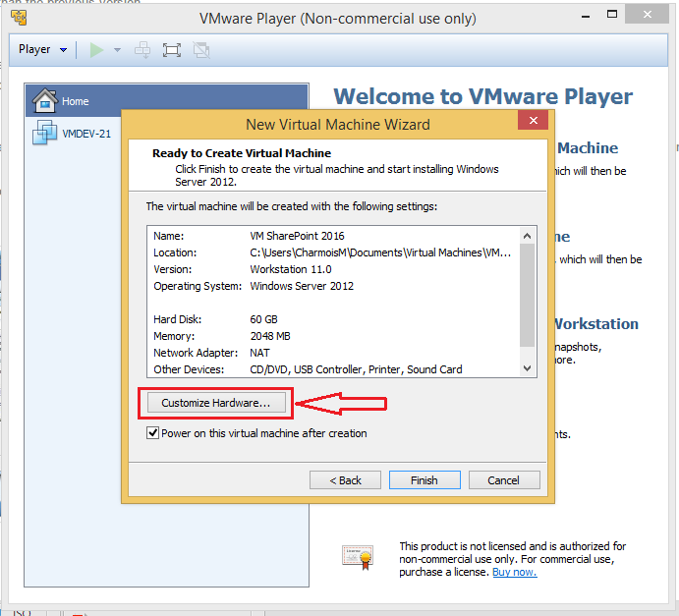Click the Welcome to VMware Player heading
This screenshot has width=679, height=616.
coord(482,96)
